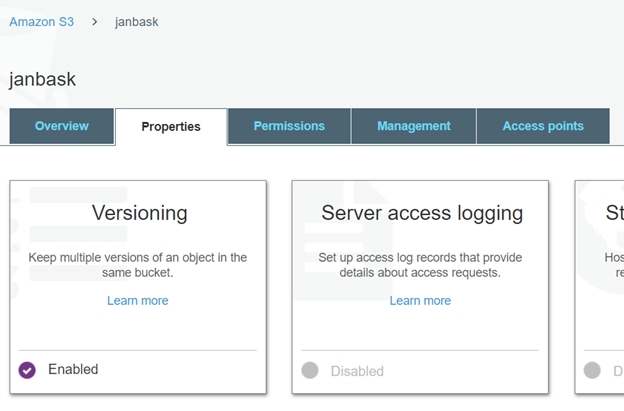This screenshot has width=624, height=411.
Task: Click the purple Enabled checkmark icon under Versioning
Action: [x=27, y=370]
